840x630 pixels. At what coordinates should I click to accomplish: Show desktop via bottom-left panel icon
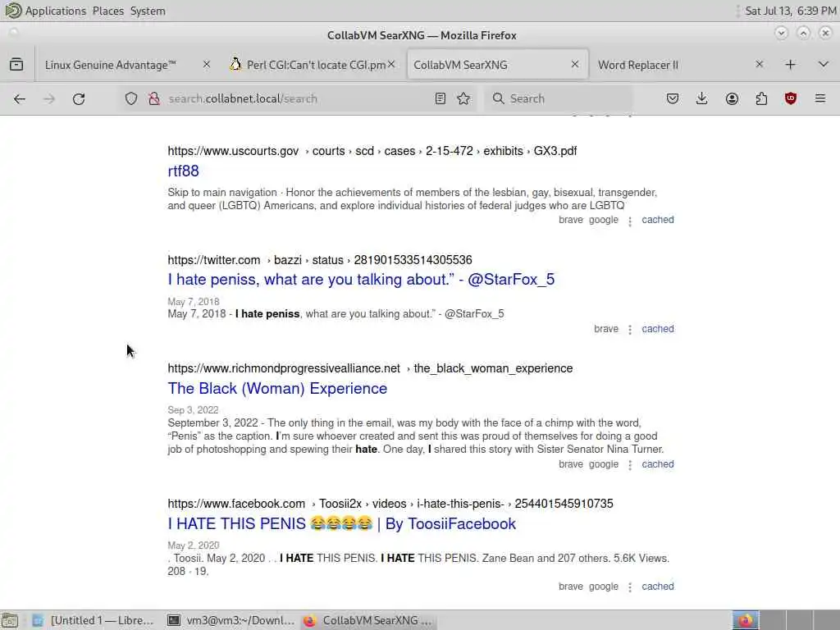(x=10, y=620)
